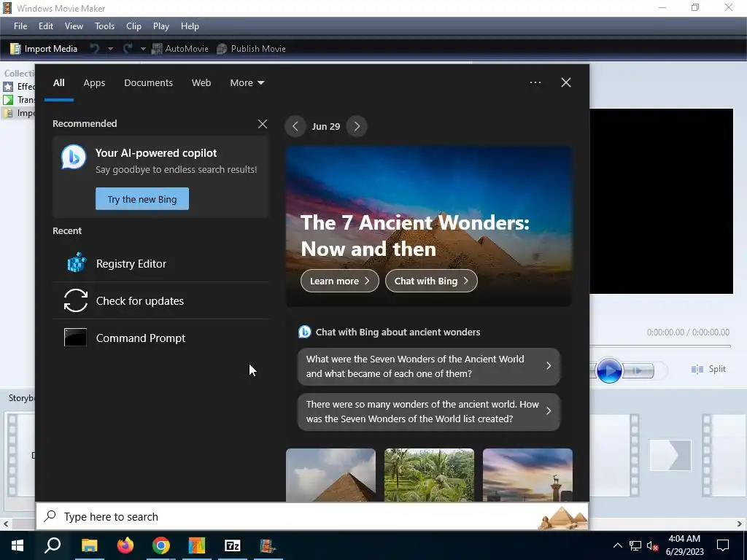Close the search panel with X
This screenshot has height=560, width=747.
point(566,82)
